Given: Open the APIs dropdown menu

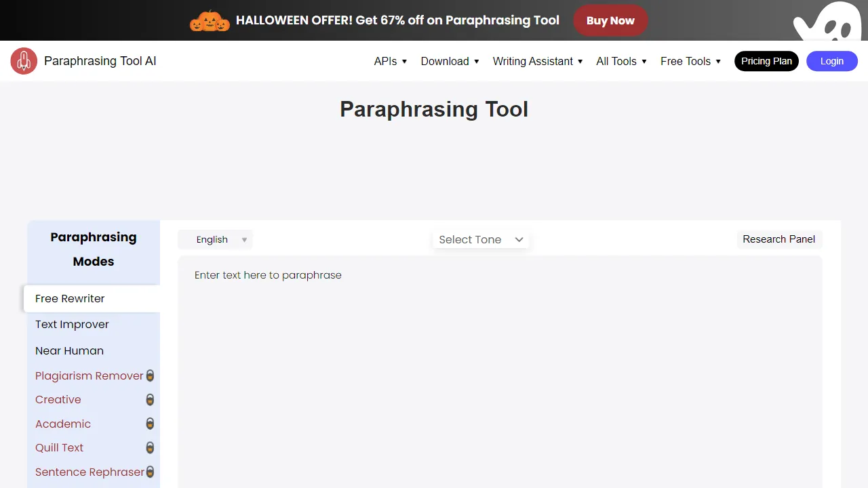Looking at the screenshot, I should point(391,61).
